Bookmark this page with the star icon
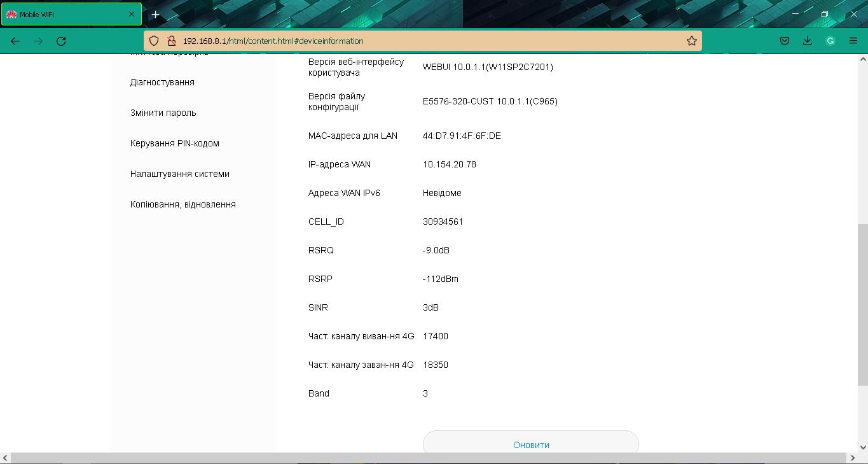This screenshot has height=464, width=868. (x=692, y=41)
